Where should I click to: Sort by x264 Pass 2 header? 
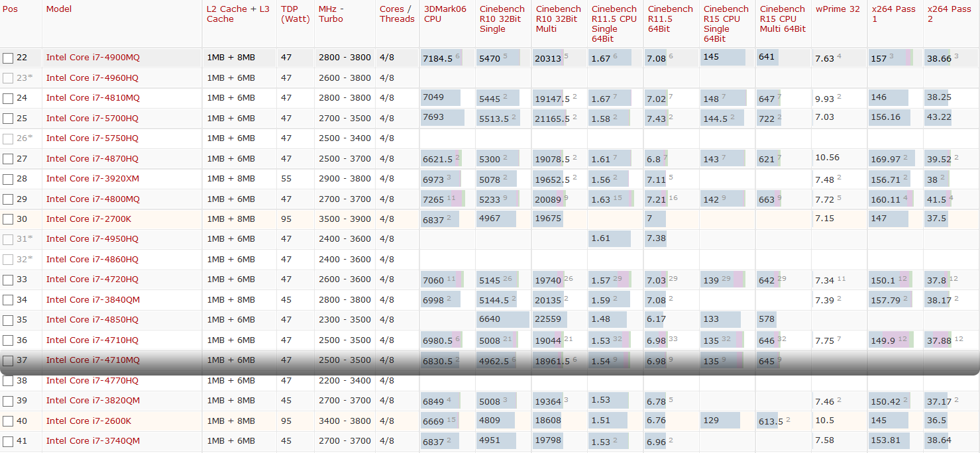(949, 14)
